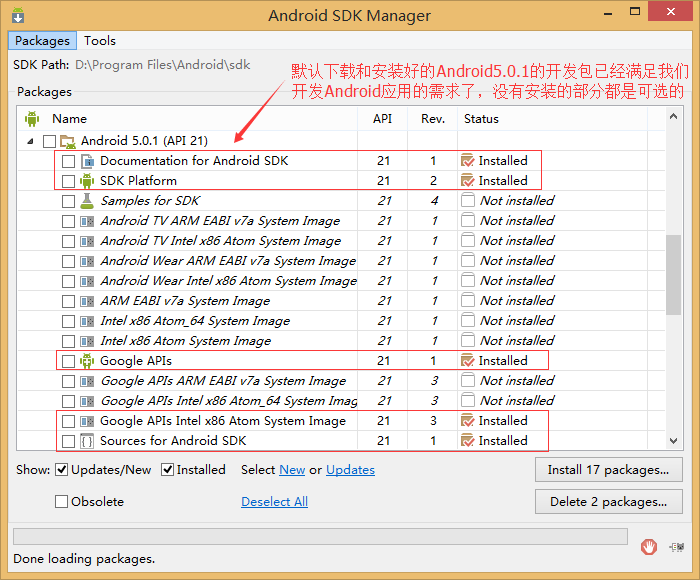Select the Google APIs ARM EABI v7a System Image text
This screenshot has height=580, width=700.
coord(223,381)
